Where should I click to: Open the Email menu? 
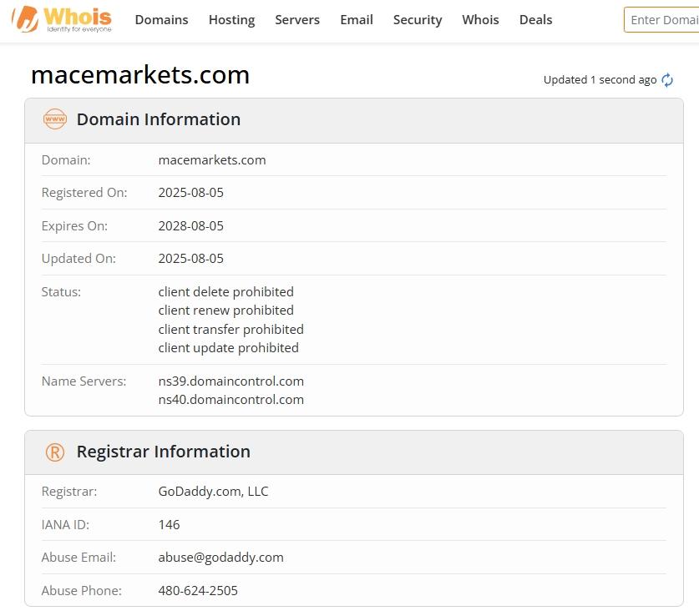click(x=357, y=19)
